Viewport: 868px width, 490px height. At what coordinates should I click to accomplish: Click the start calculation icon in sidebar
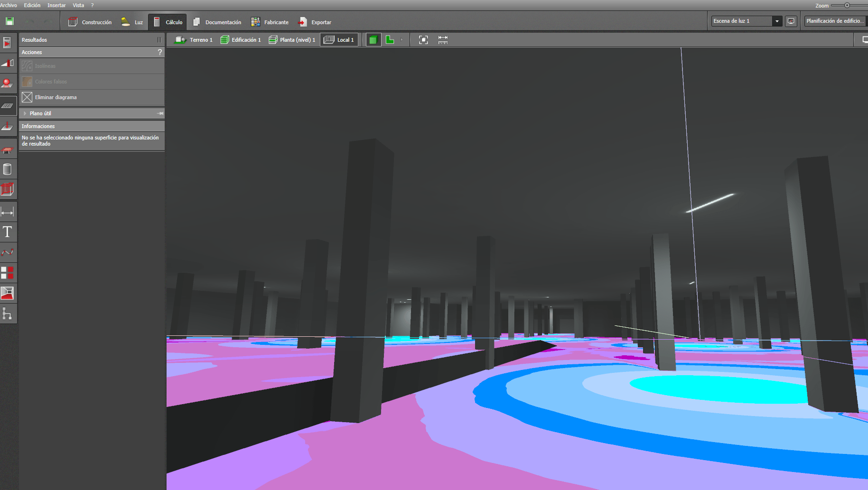8,43
